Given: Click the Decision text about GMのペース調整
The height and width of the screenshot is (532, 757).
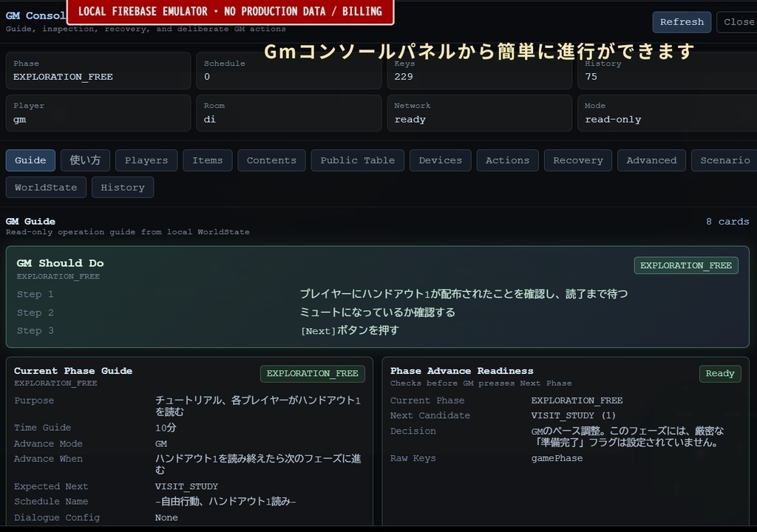Looking at the screenshot, I should tap(628, 437).
